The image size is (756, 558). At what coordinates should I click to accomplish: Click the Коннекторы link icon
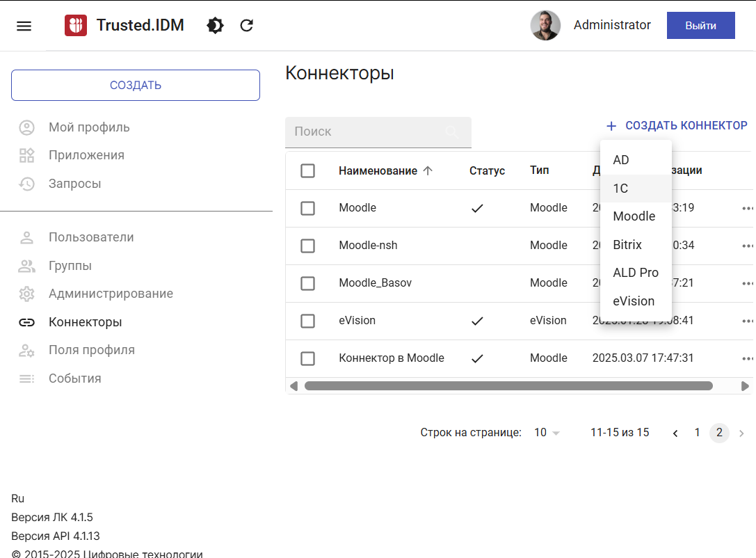[26, 322]
